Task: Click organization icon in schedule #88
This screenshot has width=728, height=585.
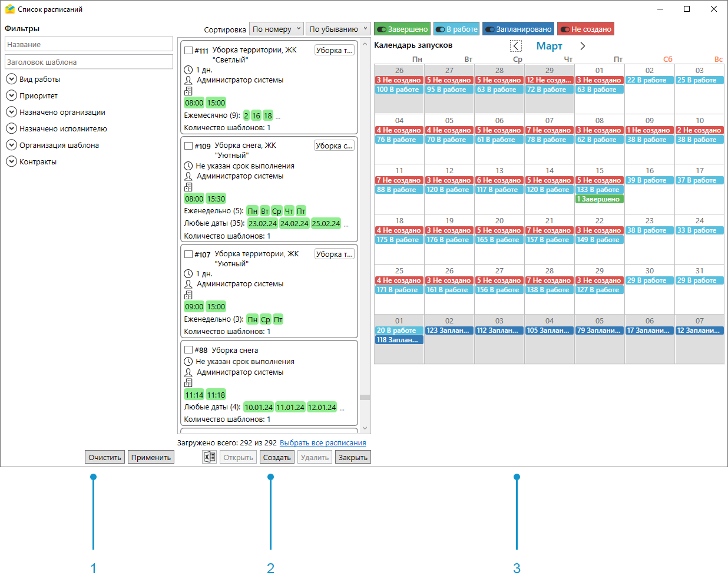Action: (188, 383)
